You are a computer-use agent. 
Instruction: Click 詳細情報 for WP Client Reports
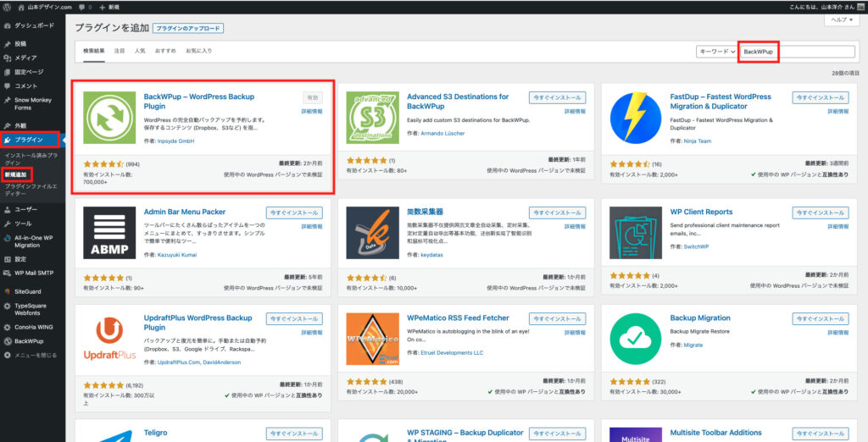[x=838, y=226]
